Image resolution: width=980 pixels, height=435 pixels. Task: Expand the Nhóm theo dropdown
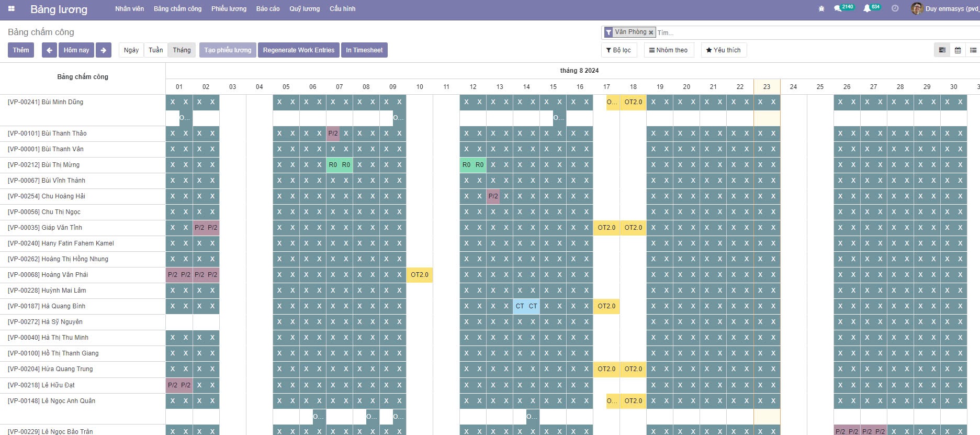pyautogui.click(x=668, y=50)
